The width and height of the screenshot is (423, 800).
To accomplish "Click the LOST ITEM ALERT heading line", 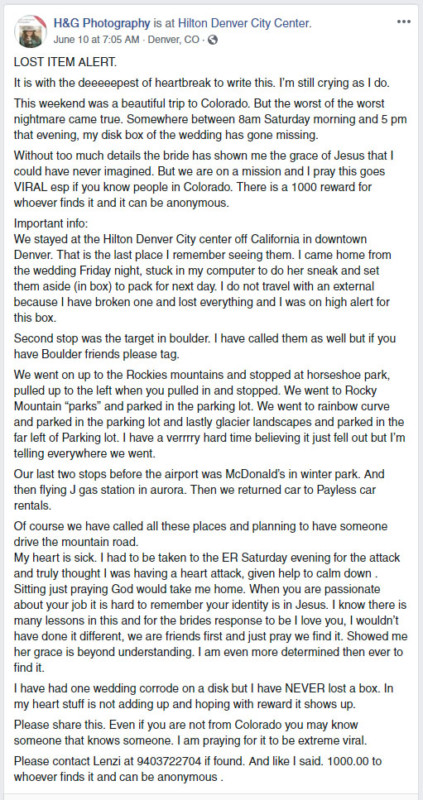I will click(x=65, y=63).
